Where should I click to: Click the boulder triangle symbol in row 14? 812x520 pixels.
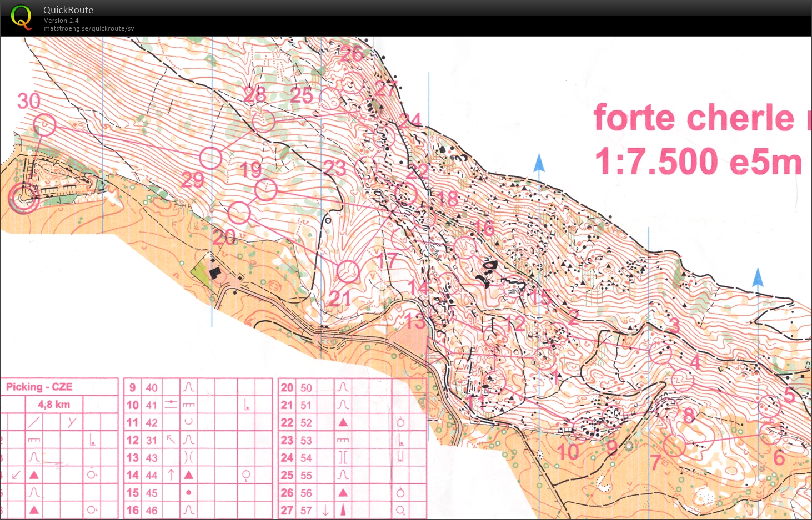[x=189, y=475]
